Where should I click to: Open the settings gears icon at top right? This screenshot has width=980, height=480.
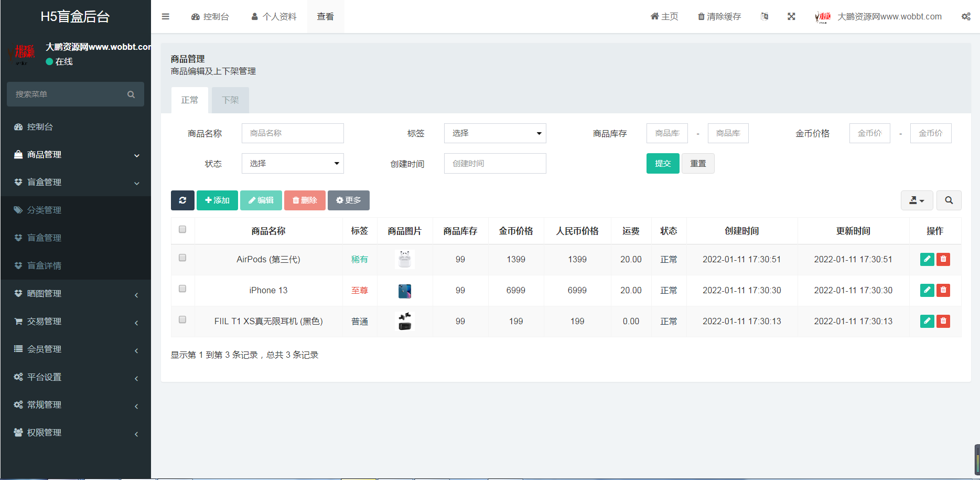click(966, 16)
